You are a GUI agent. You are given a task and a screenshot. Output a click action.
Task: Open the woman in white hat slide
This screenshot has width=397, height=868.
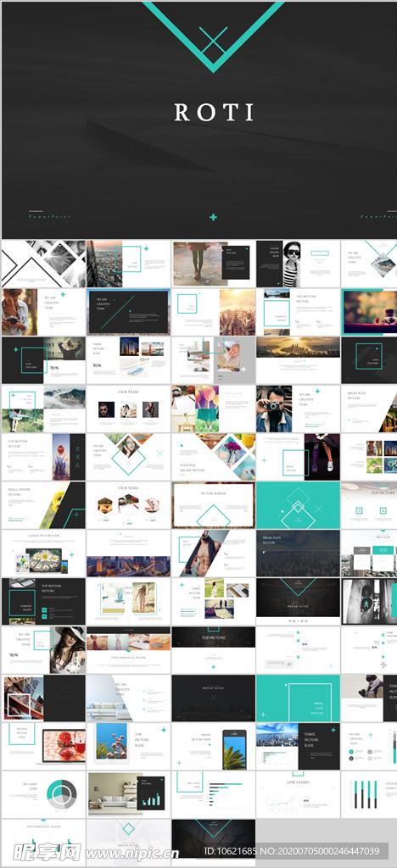click(x=44, y=649)
